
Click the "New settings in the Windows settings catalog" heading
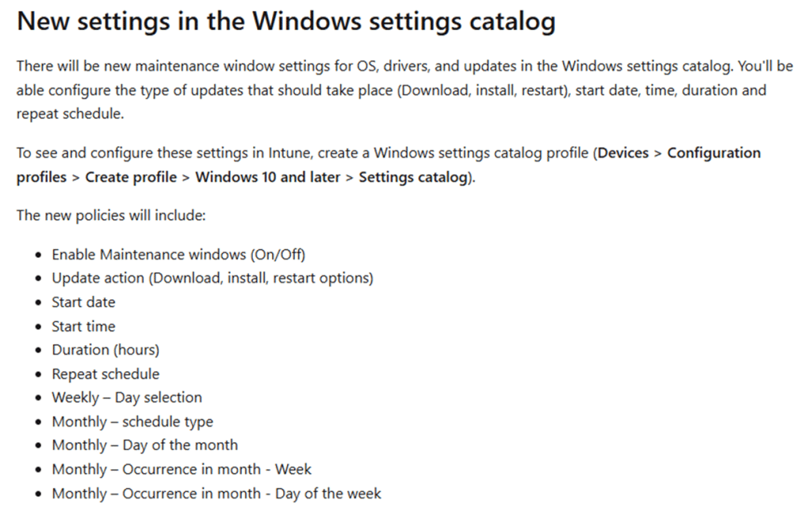point(285,21)
